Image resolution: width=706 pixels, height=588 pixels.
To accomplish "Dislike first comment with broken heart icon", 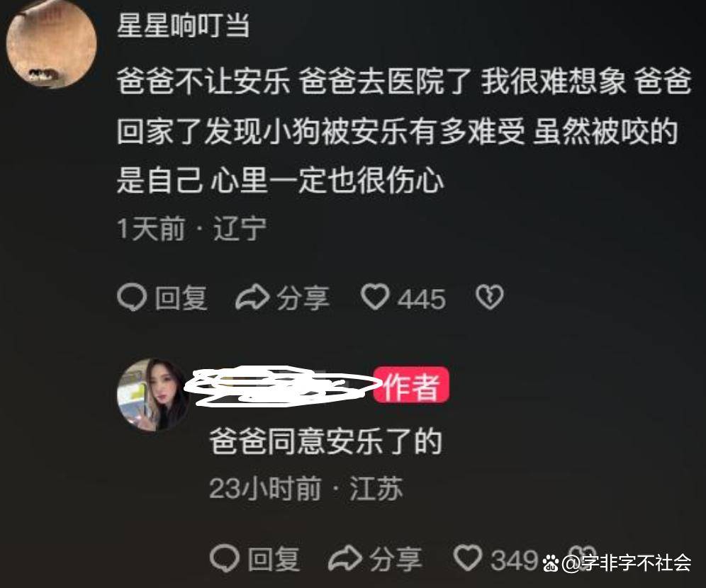I will click(x=489, y=297).
